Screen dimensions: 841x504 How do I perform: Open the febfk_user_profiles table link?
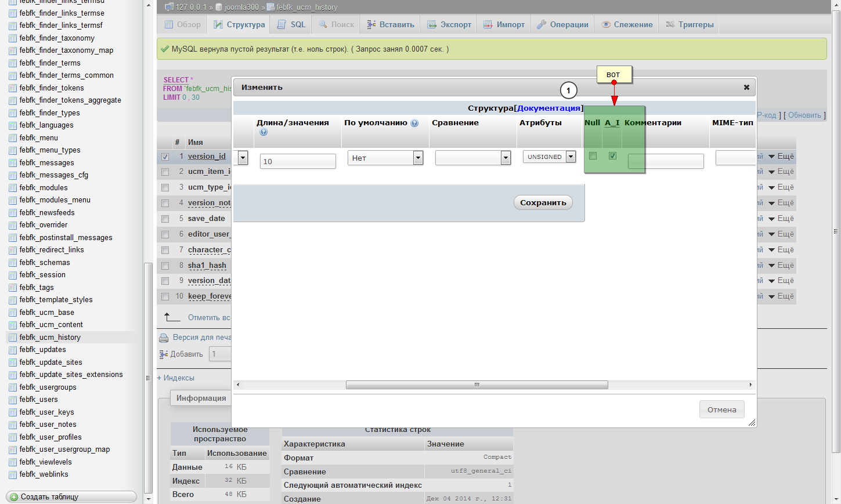point(50,437)
